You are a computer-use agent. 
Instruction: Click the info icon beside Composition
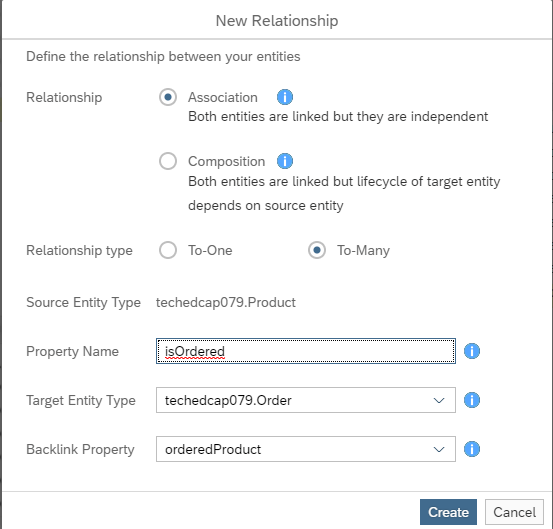[x=285, y=161]
